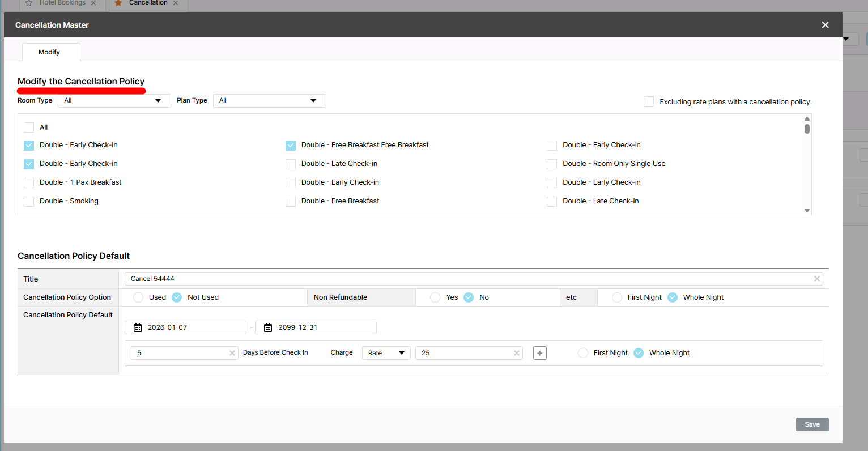Click the plus icon to add charge row
Viewport: 868px width, 451px height.
540,353
